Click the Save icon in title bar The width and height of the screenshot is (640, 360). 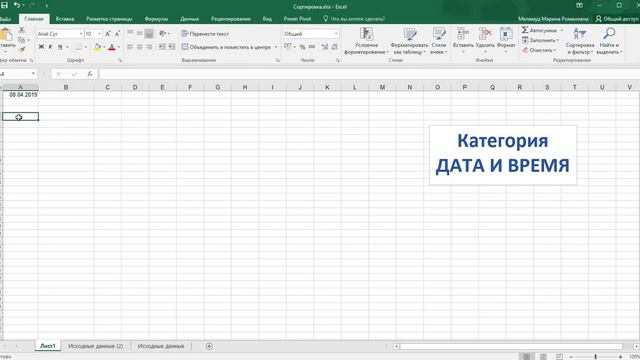pyautogui.click(x=4, y=5)
